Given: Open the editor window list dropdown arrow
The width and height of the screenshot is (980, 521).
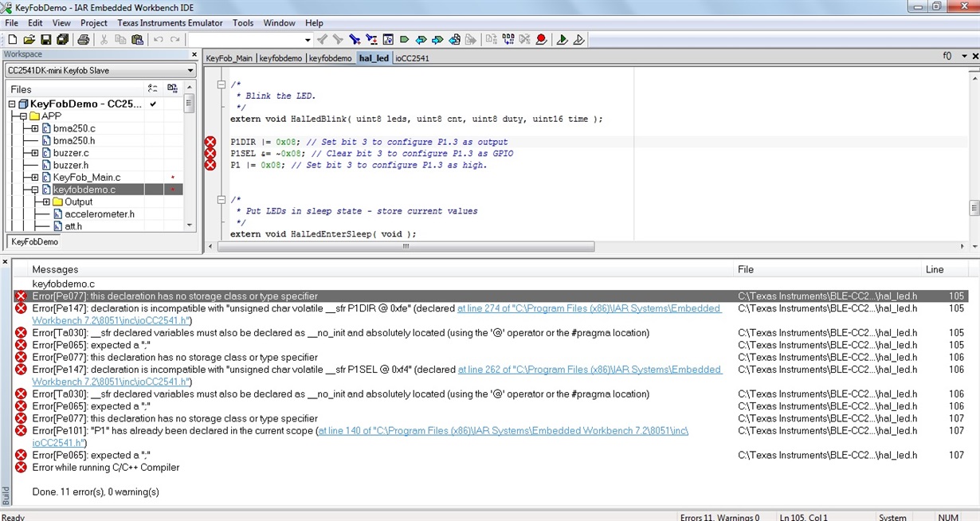Looking at the screenshot, I should 964,57.
